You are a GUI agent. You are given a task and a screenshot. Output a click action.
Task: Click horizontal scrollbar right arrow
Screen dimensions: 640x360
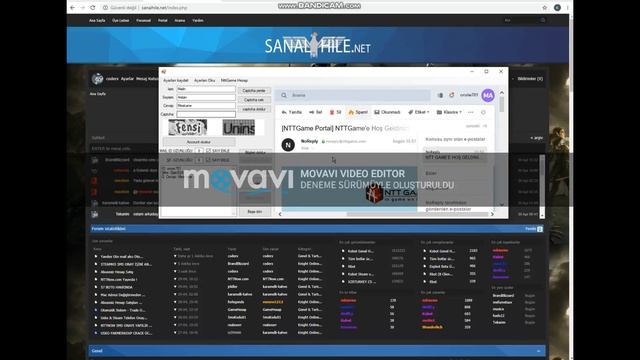click(x=492, y=214)
